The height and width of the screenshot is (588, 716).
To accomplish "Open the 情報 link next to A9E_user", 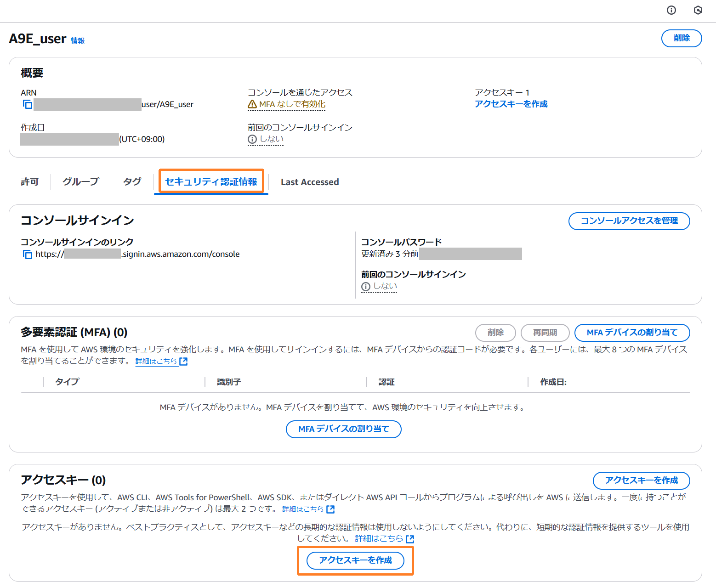I will [x=78, y=40].
